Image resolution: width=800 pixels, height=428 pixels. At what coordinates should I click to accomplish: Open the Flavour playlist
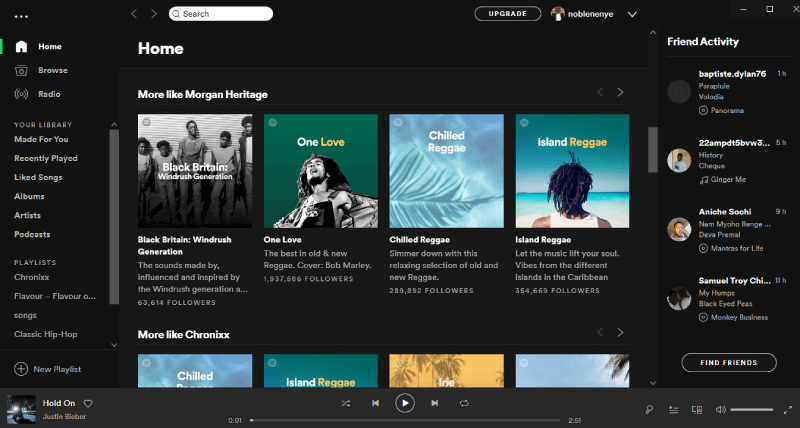55,296
